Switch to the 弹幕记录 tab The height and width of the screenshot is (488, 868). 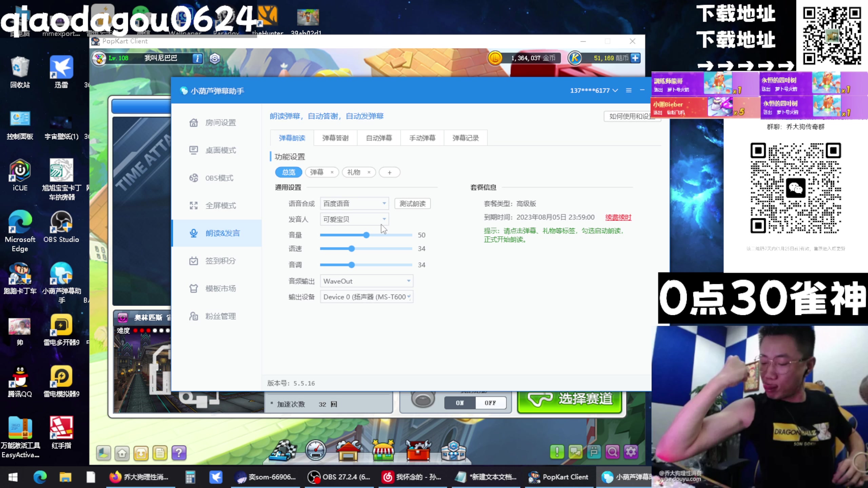(x=466, y=138)
